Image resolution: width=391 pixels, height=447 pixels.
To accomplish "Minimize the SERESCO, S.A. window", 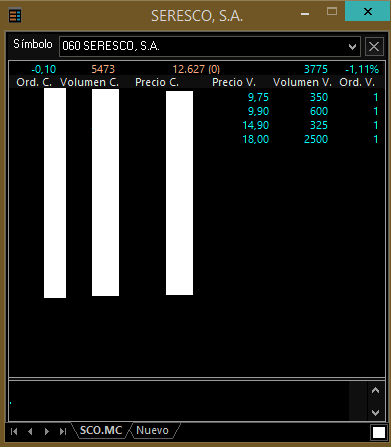I will click(305, 14).
